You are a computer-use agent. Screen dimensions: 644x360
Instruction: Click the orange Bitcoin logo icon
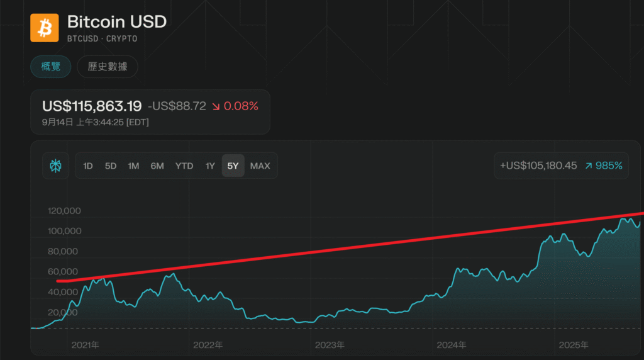(x=45, y=28)
